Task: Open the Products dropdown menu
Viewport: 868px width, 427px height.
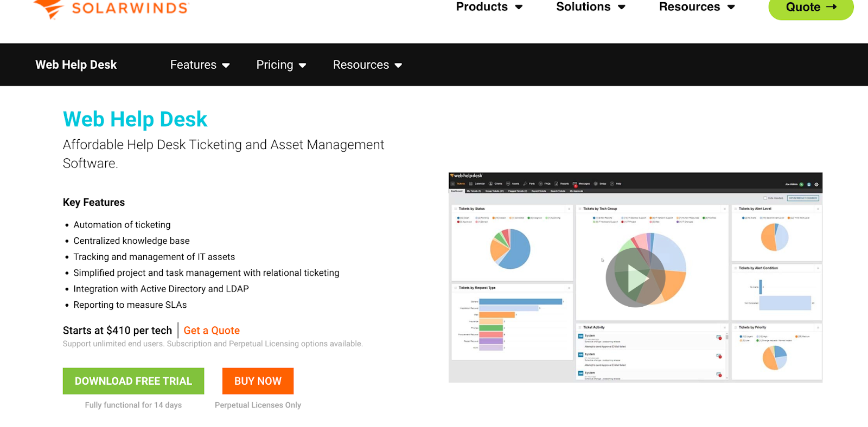Action: pyautogui.click(x=489, y=7)
